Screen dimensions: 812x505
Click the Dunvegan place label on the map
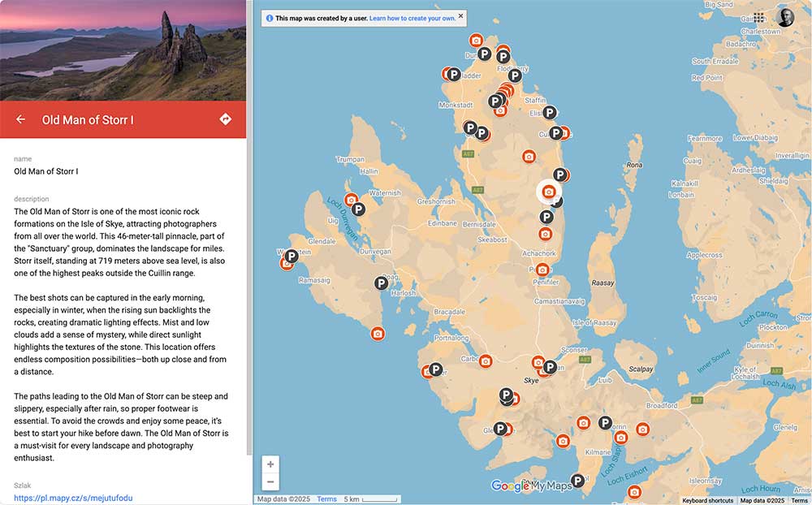point(375,251)
